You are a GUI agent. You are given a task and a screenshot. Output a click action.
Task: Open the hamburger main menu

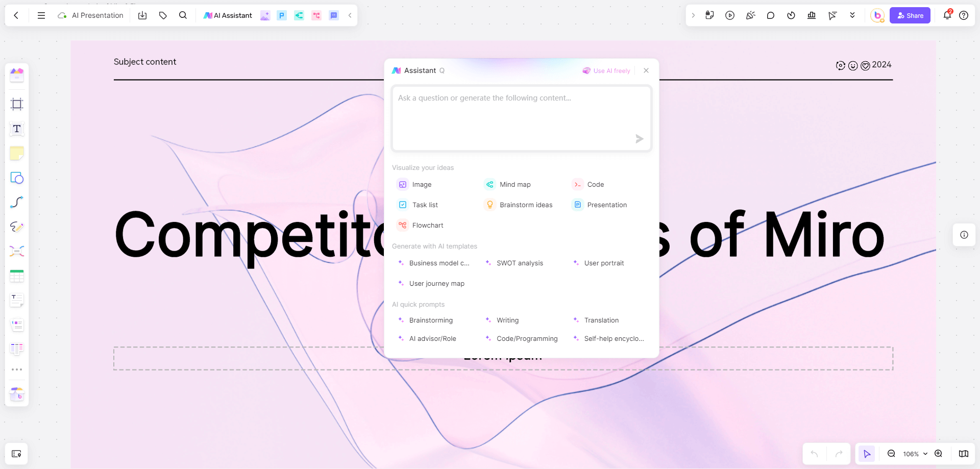pyautogui.click(x=41, y=15)
